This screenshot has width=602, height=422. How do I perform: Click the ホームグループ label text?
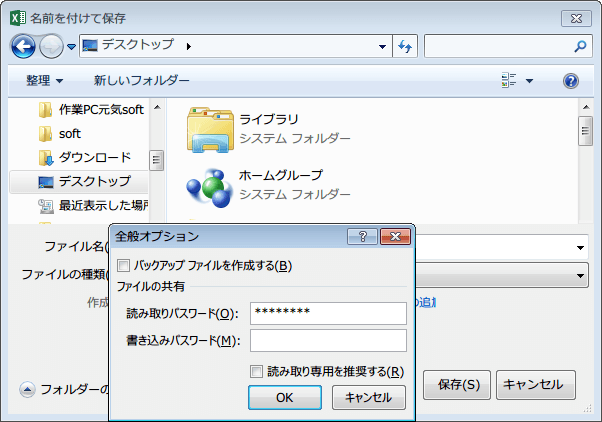281,175
